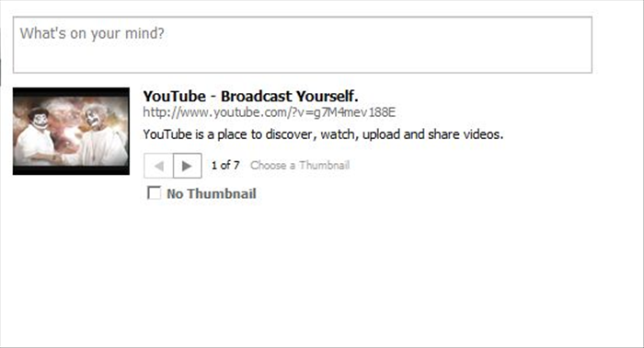Show the next thumbnail with right arrow
Image resolution: width=644 pixels, height=348 pixels.
188,166
